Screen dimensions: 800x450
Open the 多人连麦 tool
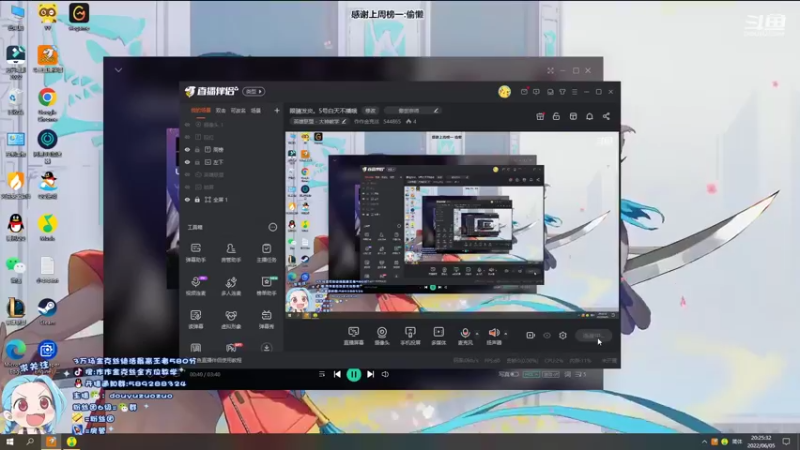click(x=231, y=286)
